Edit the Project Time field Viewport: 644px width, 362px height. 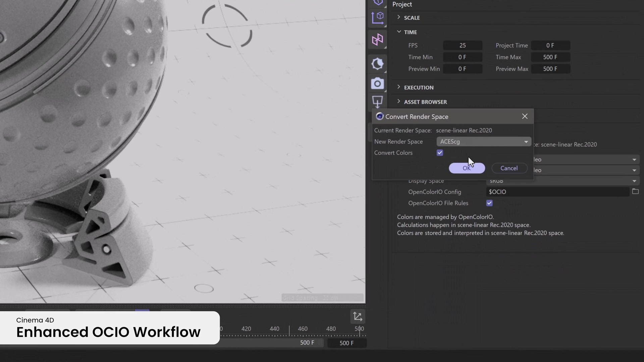550,45
